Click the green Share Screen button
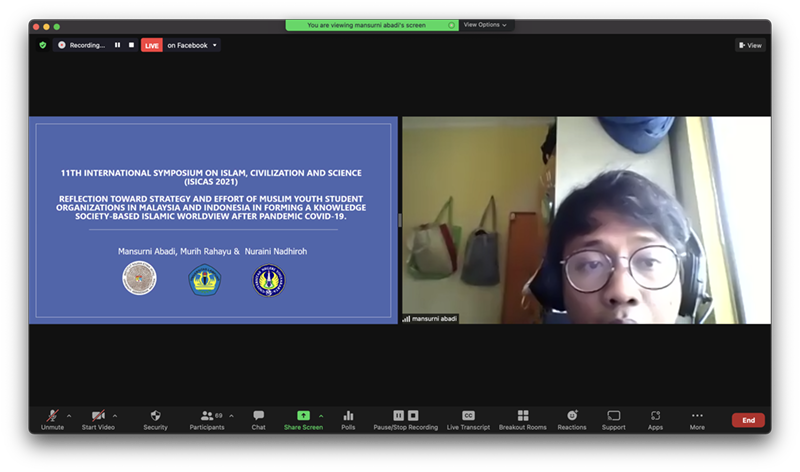The image size is (800, 472). (x=303, y=418)
